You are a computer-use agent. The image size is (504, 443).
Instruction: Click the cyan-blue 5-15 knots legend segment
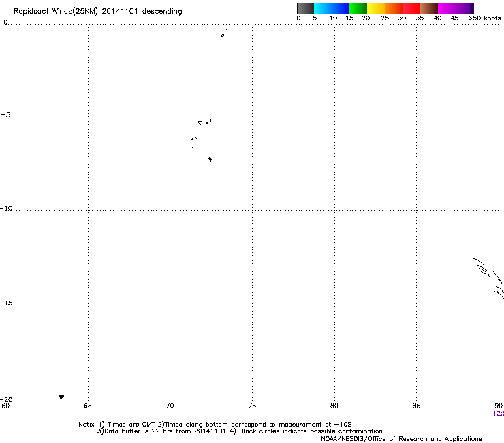[x=332, y=8]
